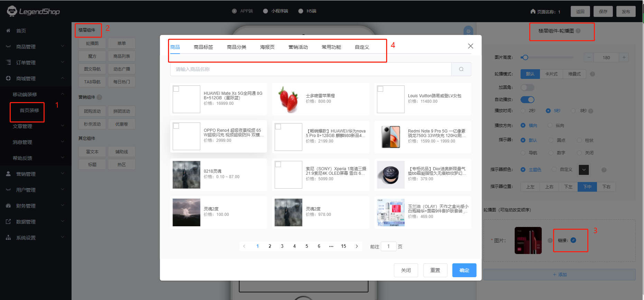
Task: Enable the 加圆角 switch
Action: tap(528, 88)
